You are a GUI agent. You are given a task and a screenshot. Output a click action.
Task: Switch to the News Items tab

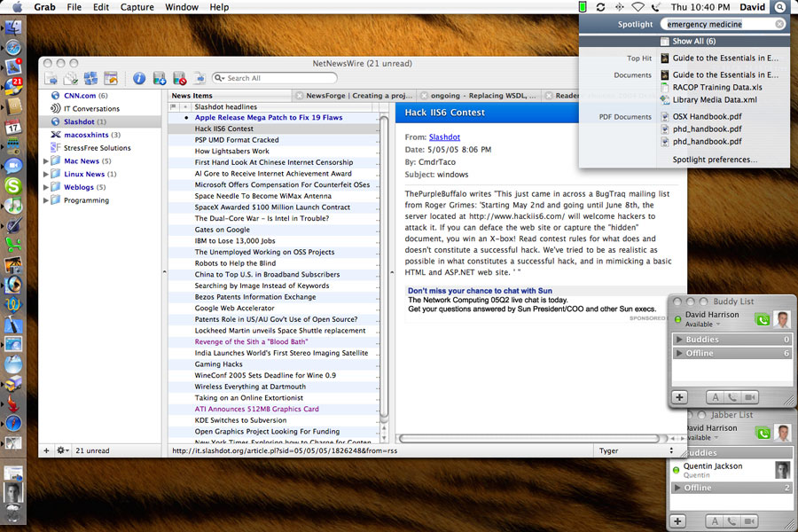pos(230,96)
